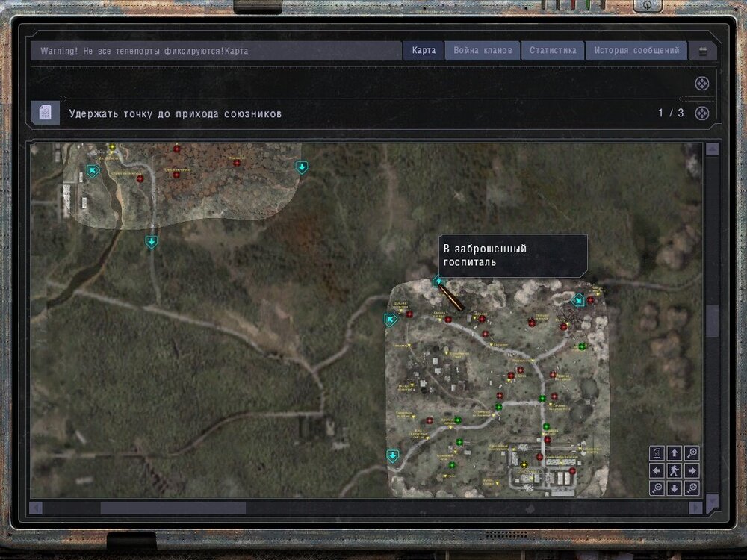Pan the map right with the right arrow button
747x560 pixels.
(x=692, y=470)
